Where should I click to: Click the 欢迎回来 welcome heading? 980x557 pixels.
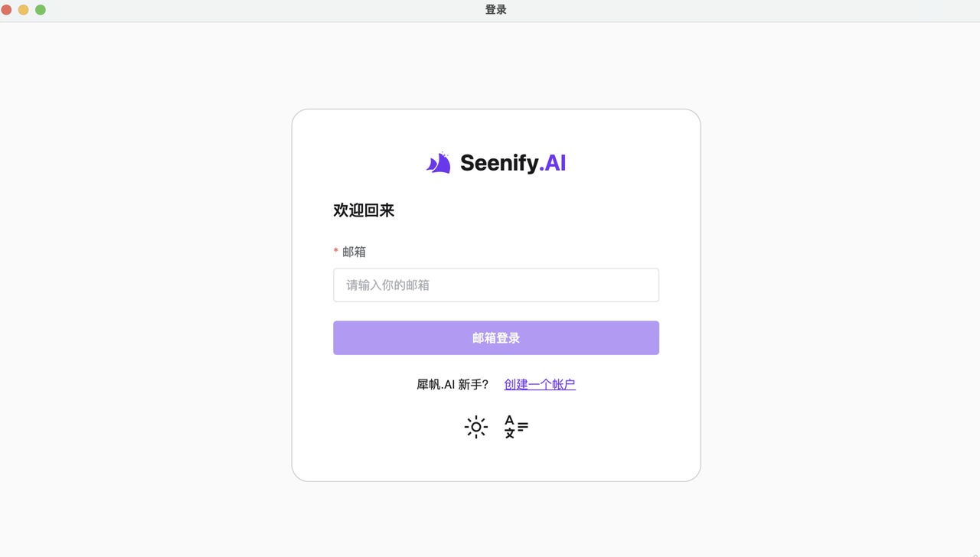coord(364,210)
